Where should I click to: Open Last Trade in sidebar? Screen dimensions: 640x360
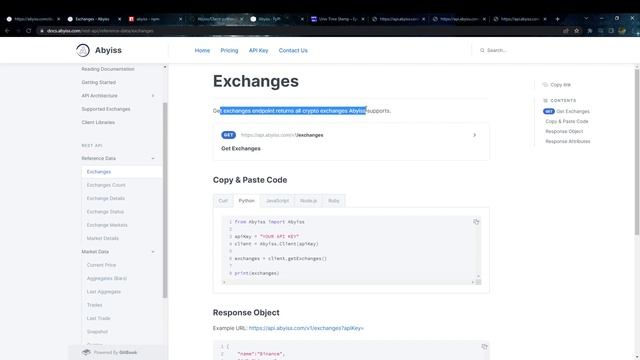click(98, 318)
